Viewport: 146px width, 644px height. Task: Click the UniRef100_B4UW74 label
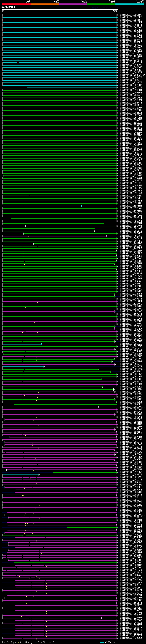pyautogui.click(x=131, y=366)
